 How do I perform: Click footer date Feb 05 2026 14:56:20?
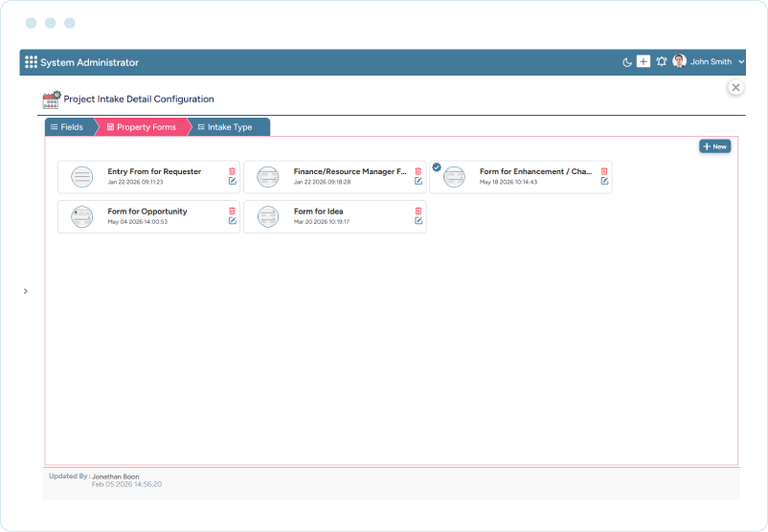click(126, 484)
